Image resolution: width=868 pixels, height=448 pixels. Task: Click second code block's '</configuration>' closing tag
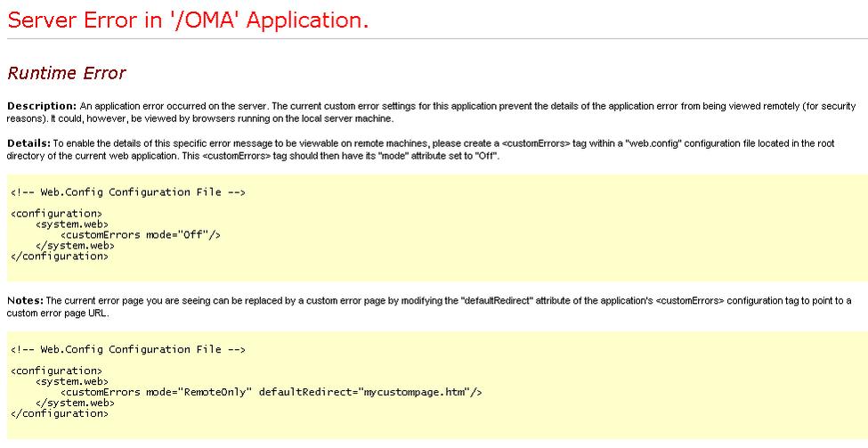(60, 413)
